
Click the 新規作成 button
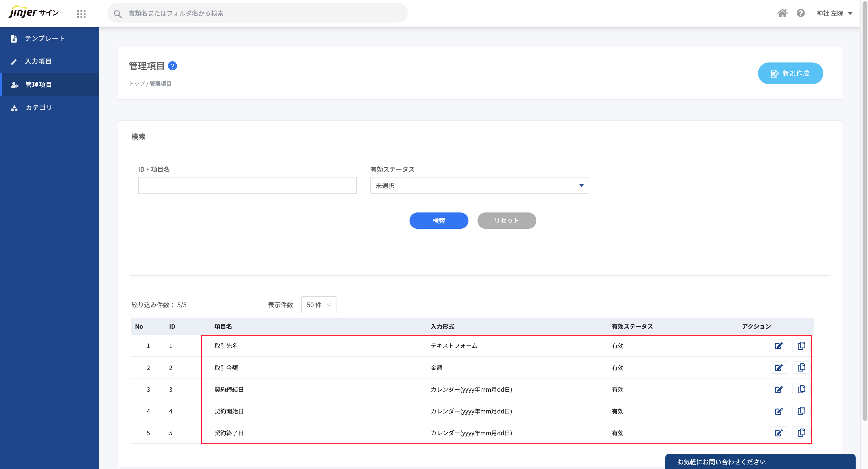pyautogui.click(x=790, y=73)
